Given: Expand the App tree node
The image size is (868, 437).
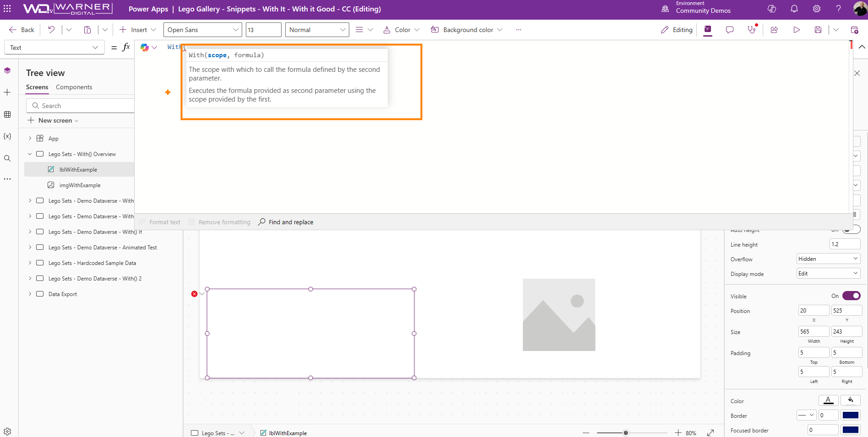Looking at the screenshot, I should click(30, 138).
